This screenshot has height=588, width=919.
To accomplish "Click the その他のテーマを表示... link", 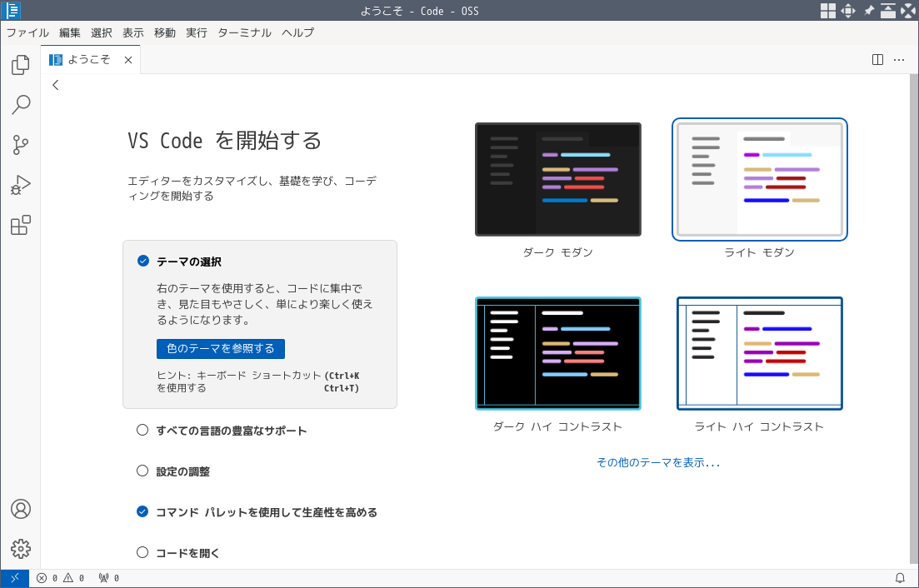I will 657,463.
